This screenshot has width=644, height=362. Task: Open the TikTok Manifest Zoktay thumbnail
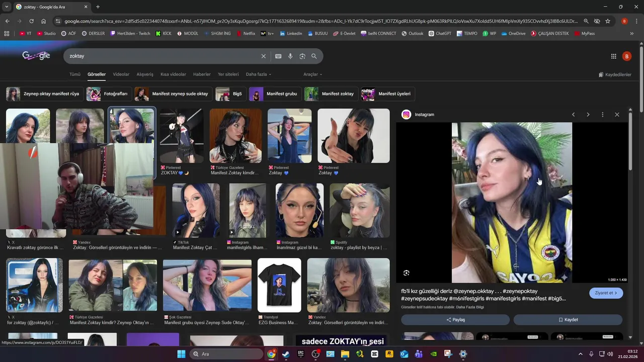196,210
